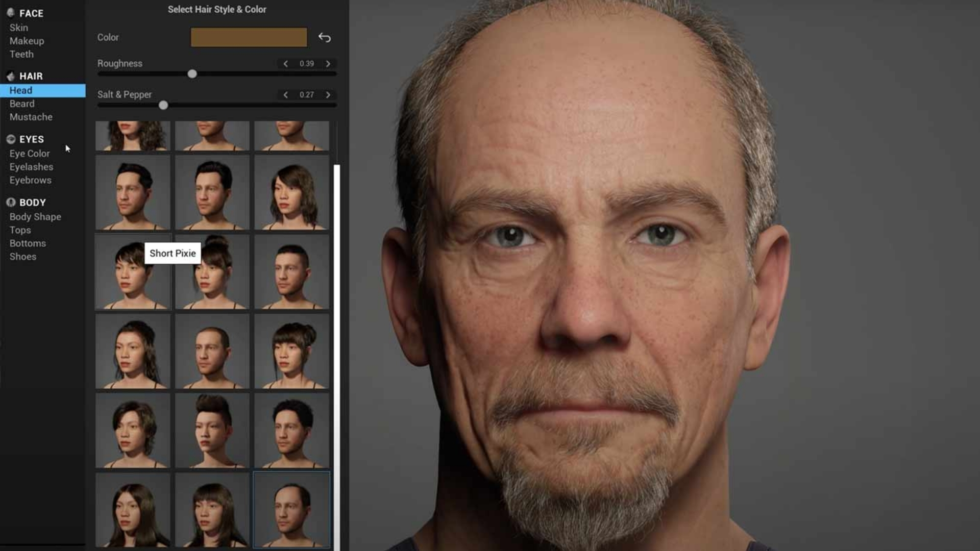The height and width of the screenshot is (551, 980).
Task: Open the Skin settings
Action: tap(19, 28)
